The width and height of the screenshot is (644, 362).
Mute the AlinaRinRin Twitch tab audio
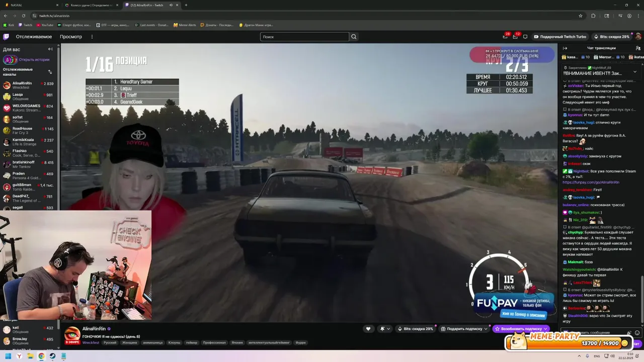click(171, 5)
